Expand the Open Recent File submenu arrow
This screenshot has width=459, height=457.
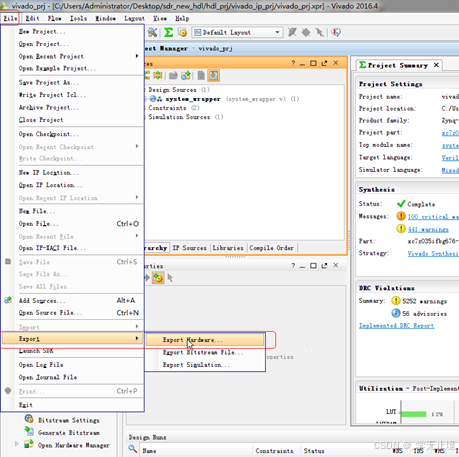pyautogui.click(x=137, y=236)
